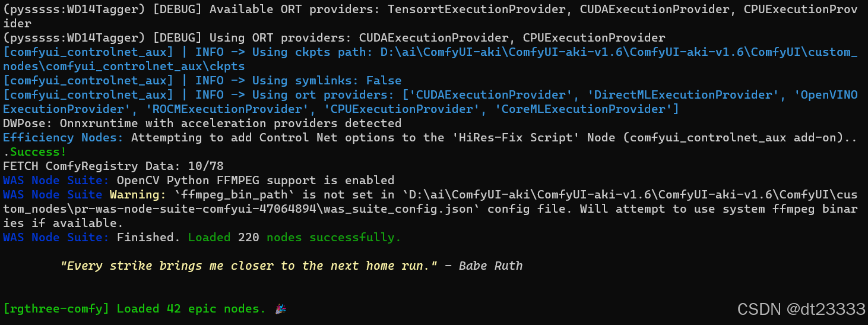Click 'Using symlinks: False' text
This screenshot has width=868, height=325.
click(327, 80)
